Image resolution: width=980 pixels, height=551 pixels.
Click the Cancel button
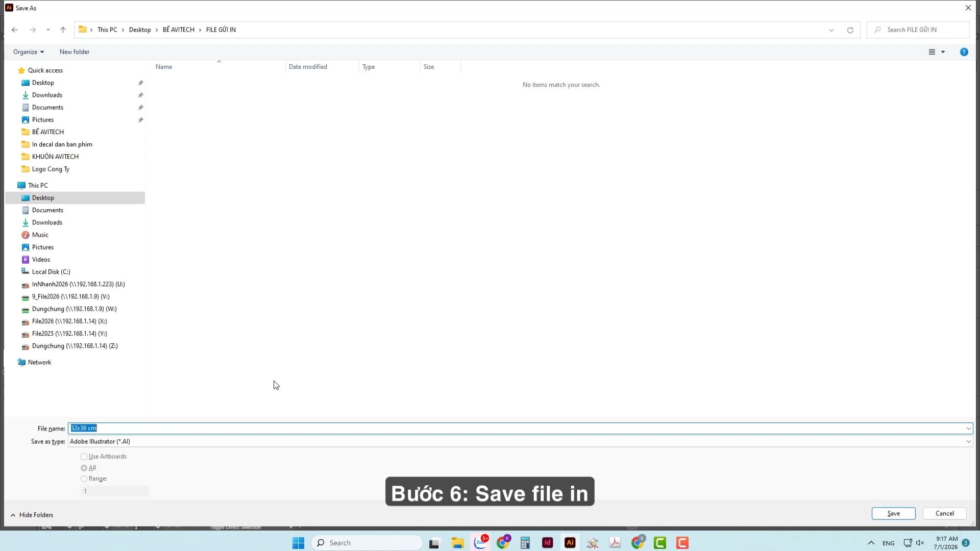coord(944,513)
